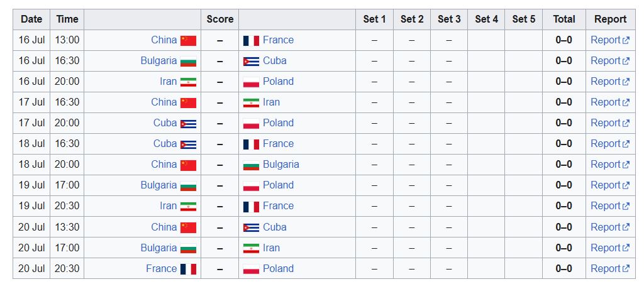644x289 pixels.
Task: Click Iran link in 19 Jul 20:30 row
Action: click(168, 206)
